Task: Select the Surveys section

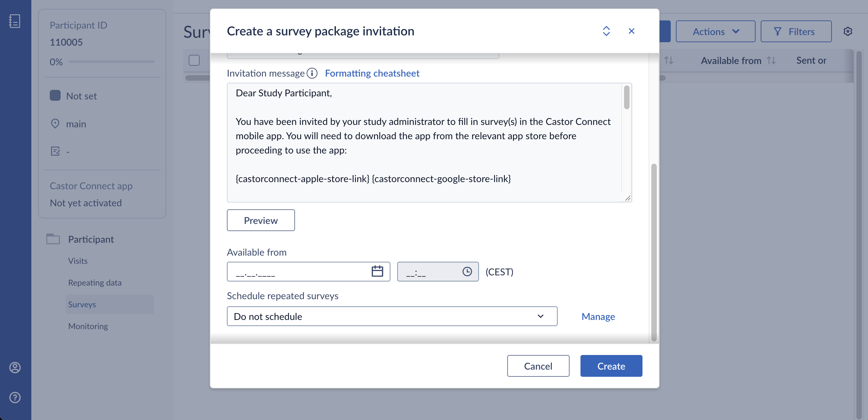Action: point(110,304)
